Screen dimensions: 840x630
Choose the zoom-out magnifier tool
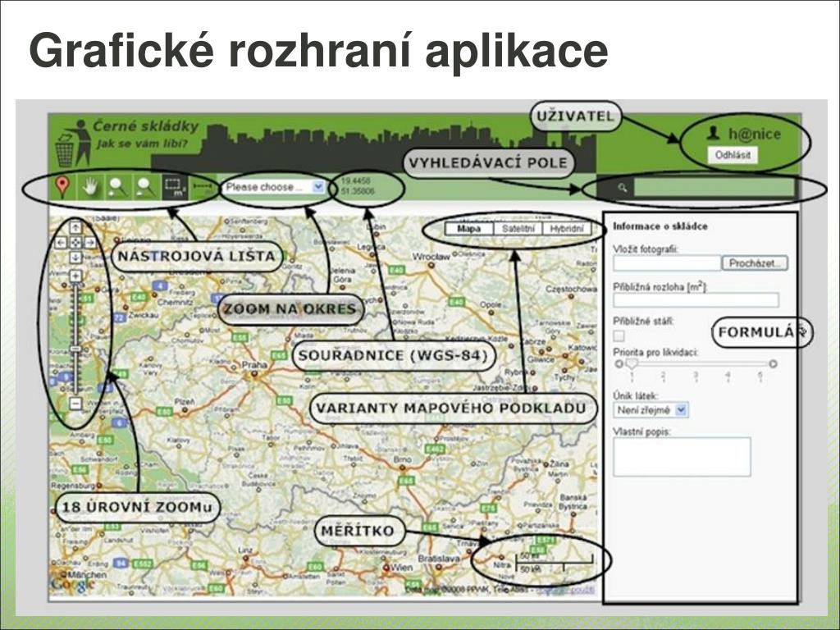pos(146,186)
